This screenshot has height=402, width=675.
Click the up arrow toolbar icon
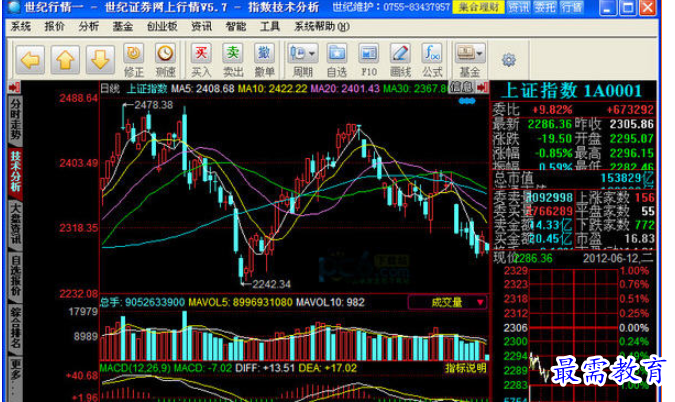pyautogui.click(x=65, y=60)
